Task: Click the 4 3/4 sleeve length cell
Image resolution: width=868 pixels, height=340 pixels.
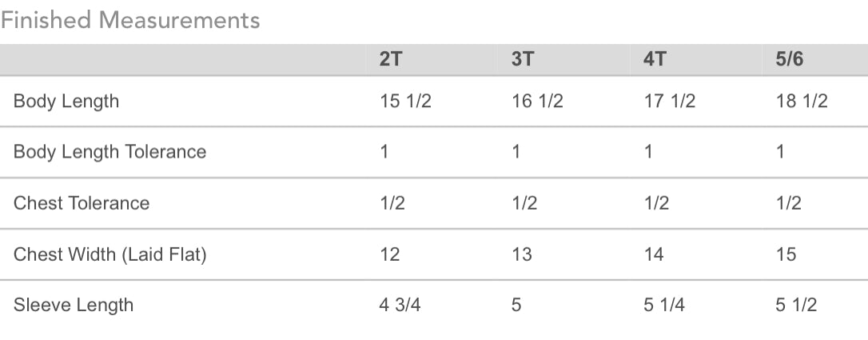Action: 400,305
